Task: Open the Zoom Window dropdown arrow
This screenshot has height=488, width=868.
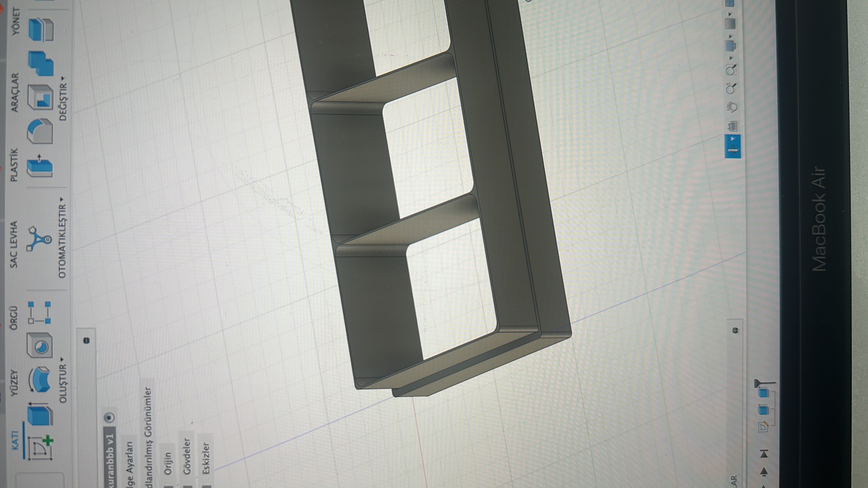Action: tap(731, 58)
